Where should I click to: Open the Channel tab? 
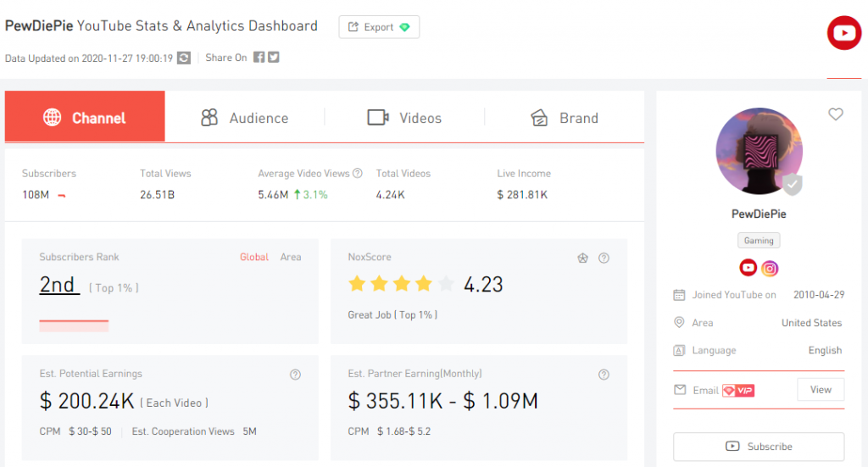tap(85, 116)
